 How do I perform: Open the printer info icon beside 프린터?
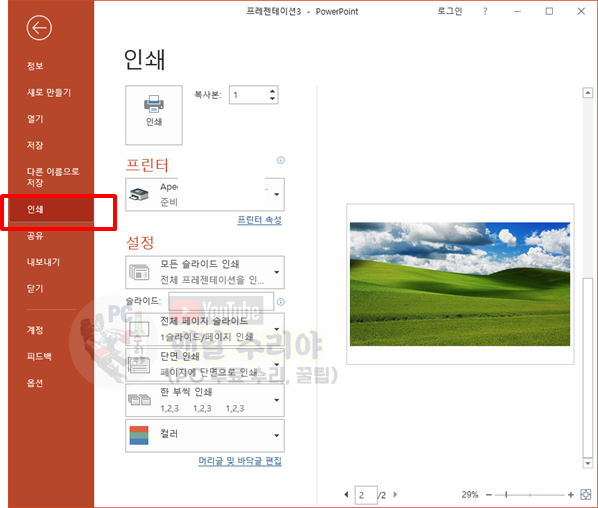[281, 160]
